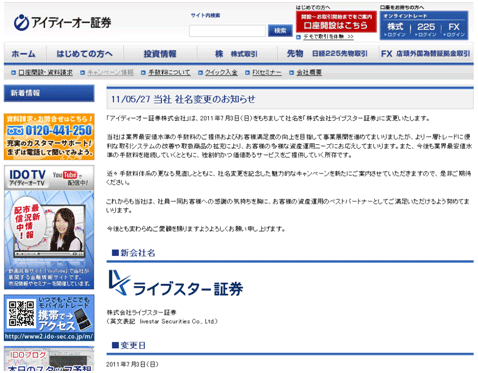Select the ホーム navigation tab
The width and height of the screenshot is (478, 373).
[24, 54]
